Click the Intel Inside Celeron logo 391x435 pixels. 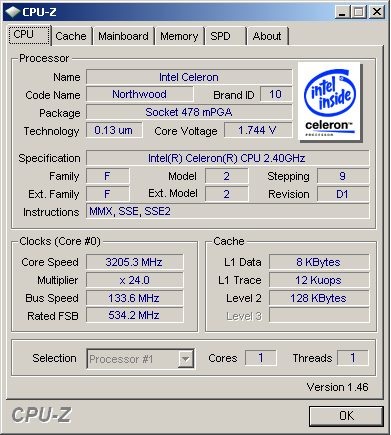[330, 102]
